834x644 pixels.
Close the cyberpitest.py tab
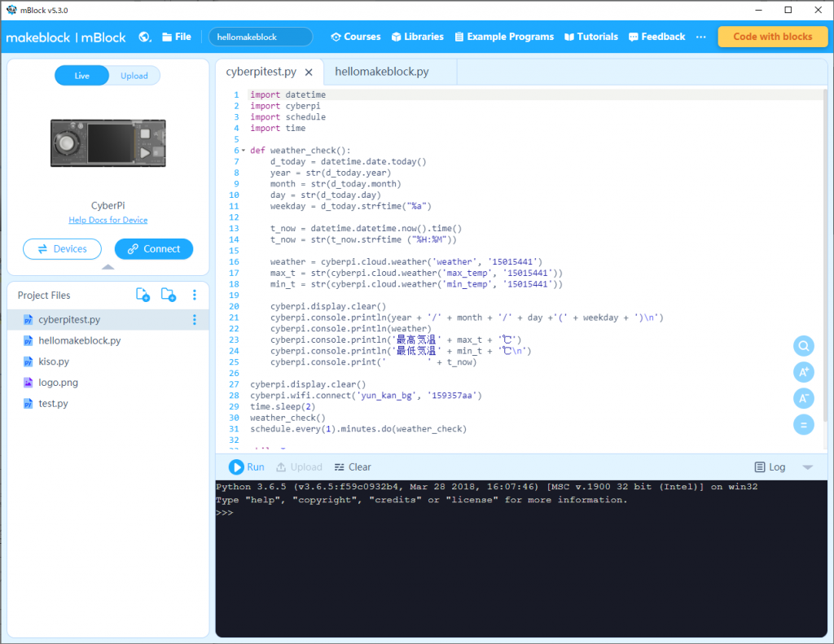click(x=309, y=72)
